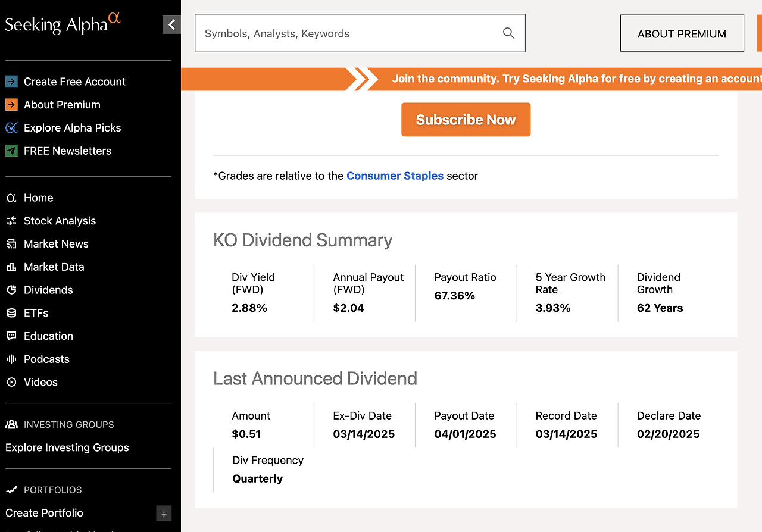Add a portfolio with the plus button
Screen dimensions: 762x532
coord(164,514)
